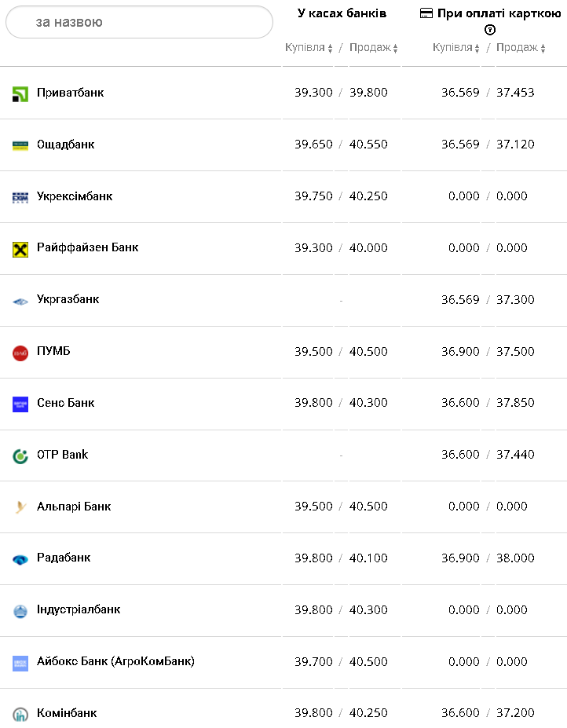
Task: Sort by card payment Продаж rate
Action: (521, 48)
